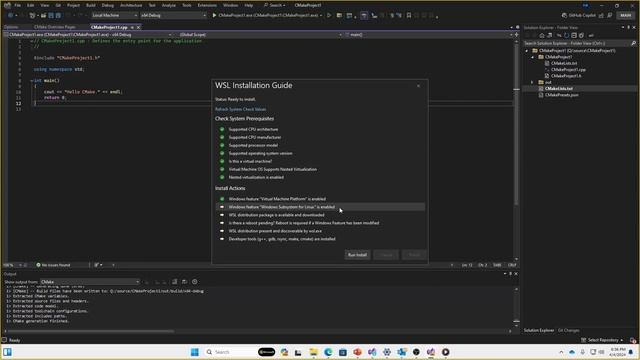Select CMakePresets.json in Solution Explorer

tap(561, 95)
